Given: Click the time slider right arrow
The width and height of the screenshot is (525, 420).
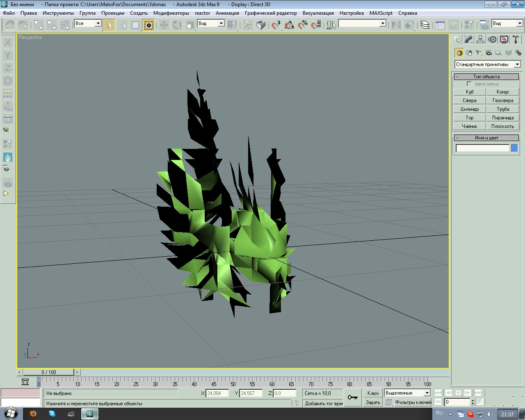Looking at the screenshot, I should pos(78,372).
